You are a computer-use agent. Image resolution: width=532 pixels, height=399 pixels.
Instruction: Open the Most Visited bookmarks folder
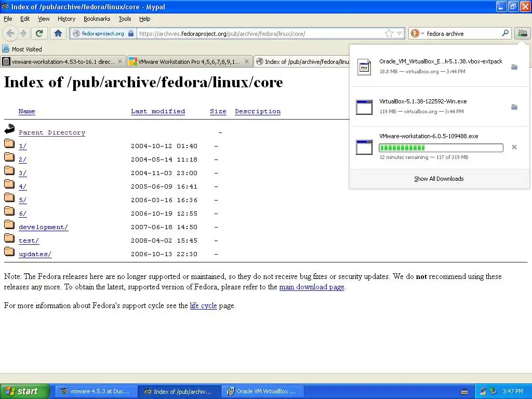point(22,49)
